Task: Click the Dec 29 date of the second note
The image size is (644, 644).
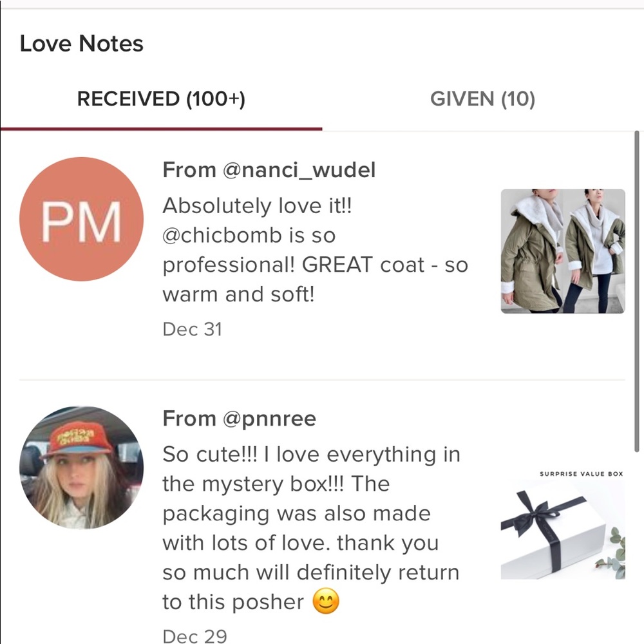Action: [x=194, y=636]
